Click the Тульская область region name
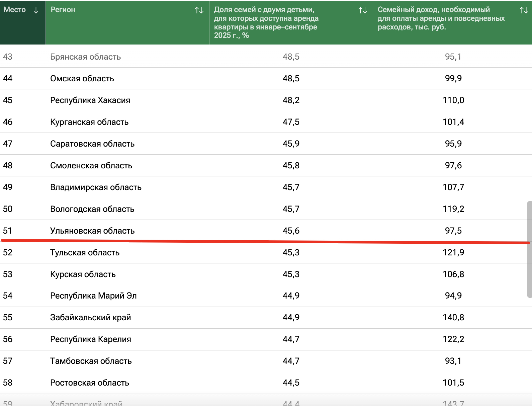 tap(85, 252)
